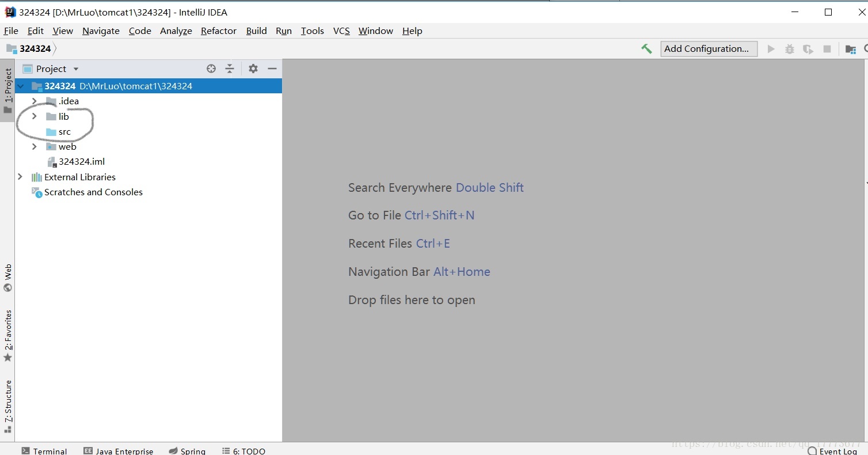Open Project panel settings gear

(x=253, y=69)
